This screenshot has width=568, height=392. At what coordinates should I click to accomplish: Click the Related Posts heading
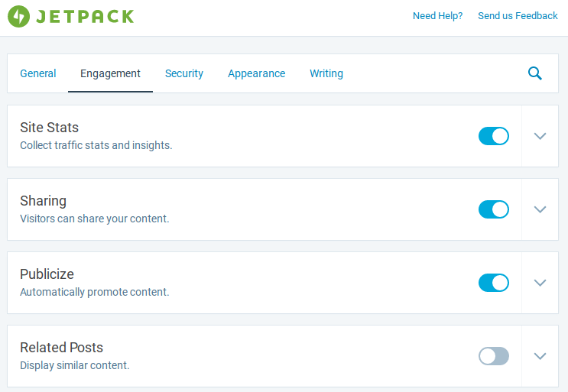point(61,348)
